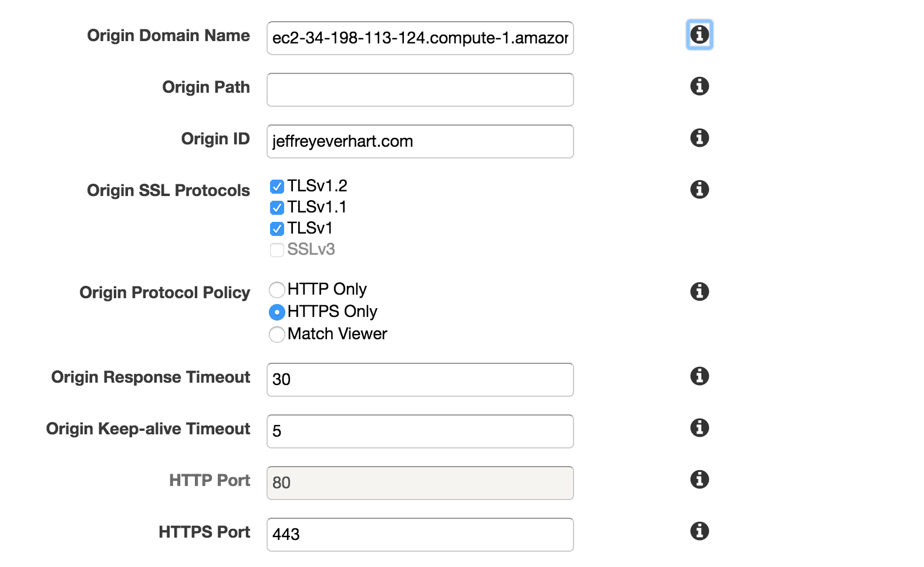The width and height of the screenshot is (924, 567).
Task: Show help info for Origin ID
Action: point(699,138)
